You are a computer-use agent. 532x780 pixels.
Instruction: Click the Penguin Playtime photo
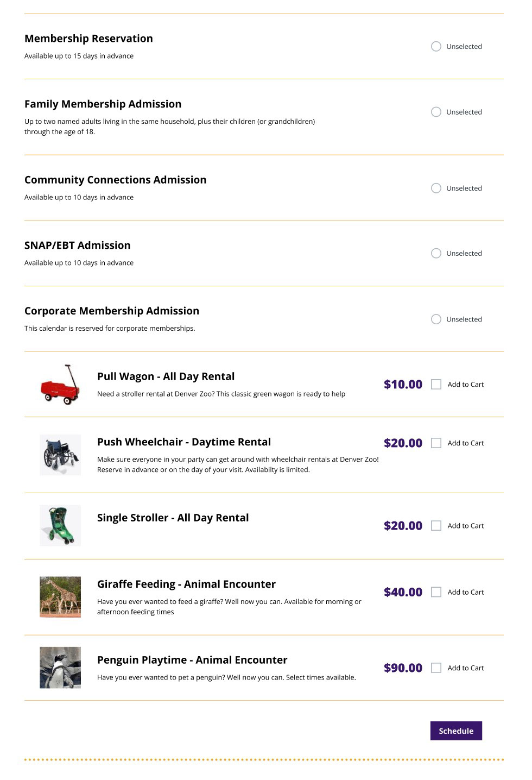click(60, 668)
